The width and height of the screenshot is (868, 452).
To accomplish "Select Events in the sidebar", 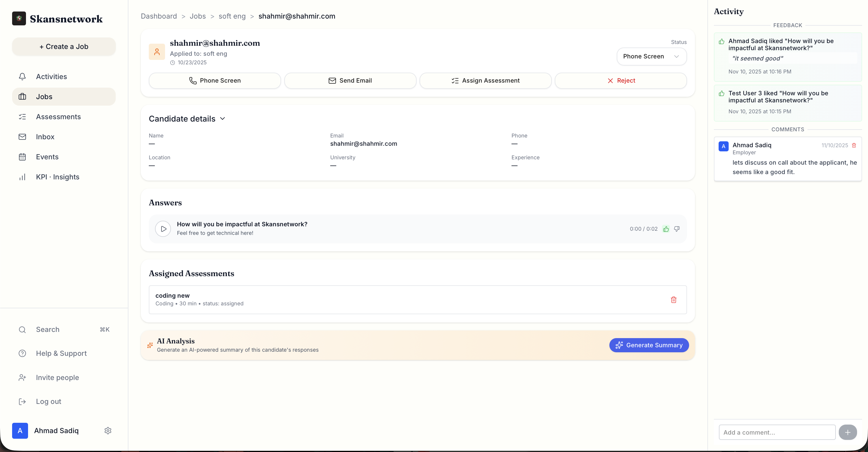I will (47, 157).
